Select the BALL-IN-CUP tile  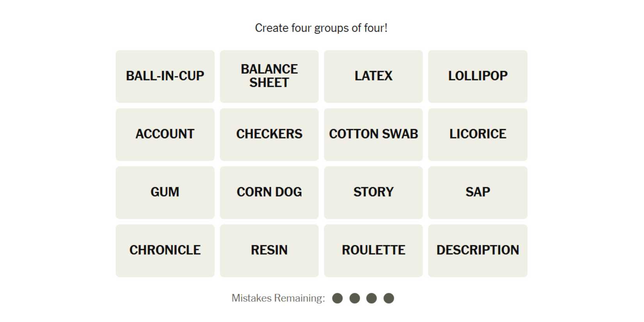point(165,76)
